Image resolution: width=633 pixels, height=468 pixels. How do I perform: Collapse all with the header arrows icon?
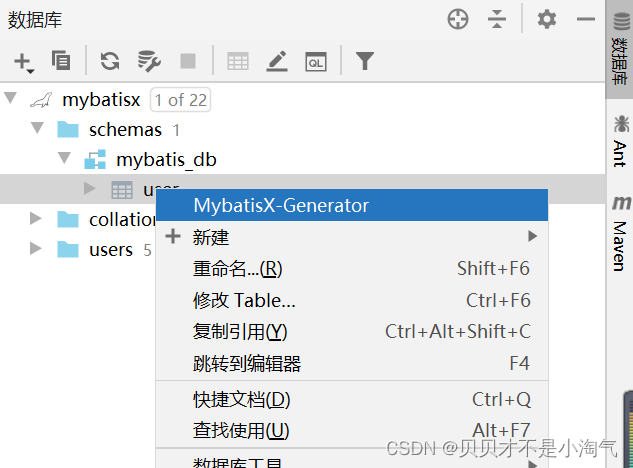click(497, 19)
